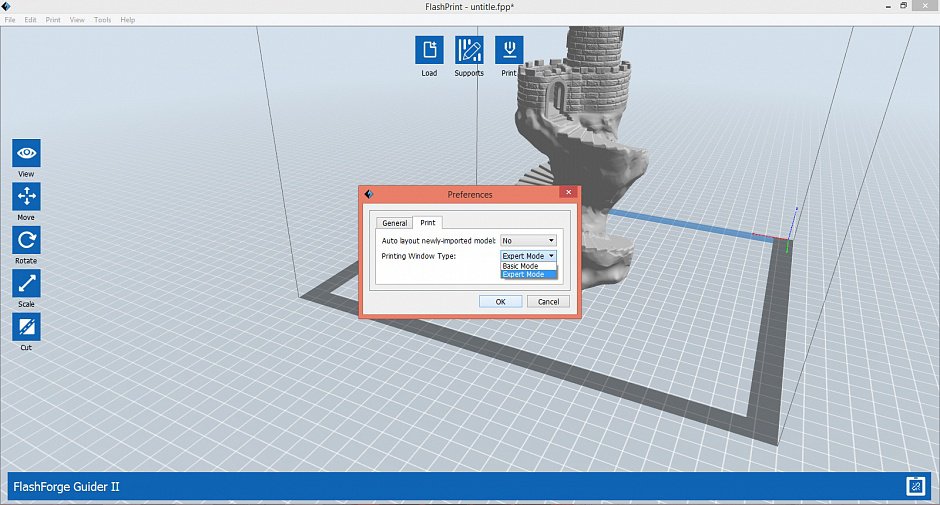Click the Print icon in top toolbar
This screenshot has height=505, width=940.
click(x=509, y=50)
